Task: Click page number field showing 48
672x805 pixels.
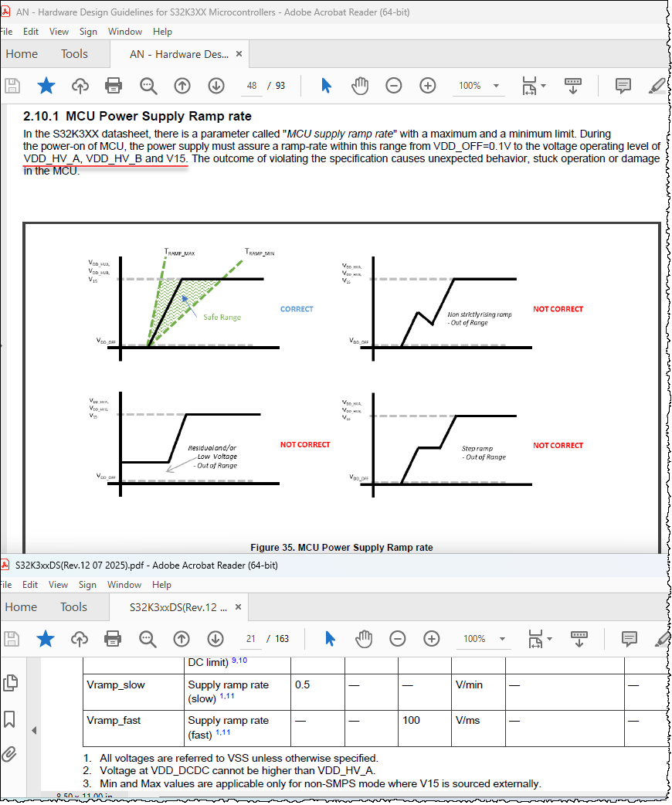Action: [x=252, y=86]
